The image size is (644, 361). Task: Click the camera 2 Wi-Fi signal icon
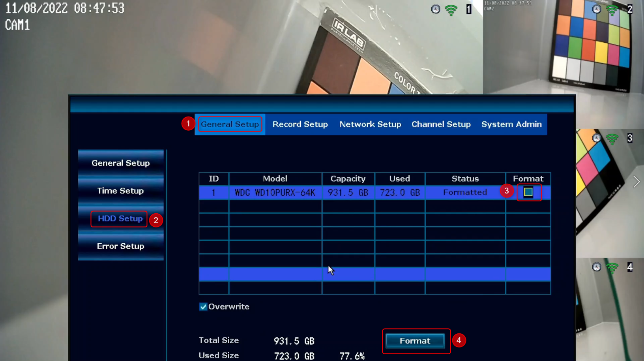pyautogui.click(x=612, y=10)
